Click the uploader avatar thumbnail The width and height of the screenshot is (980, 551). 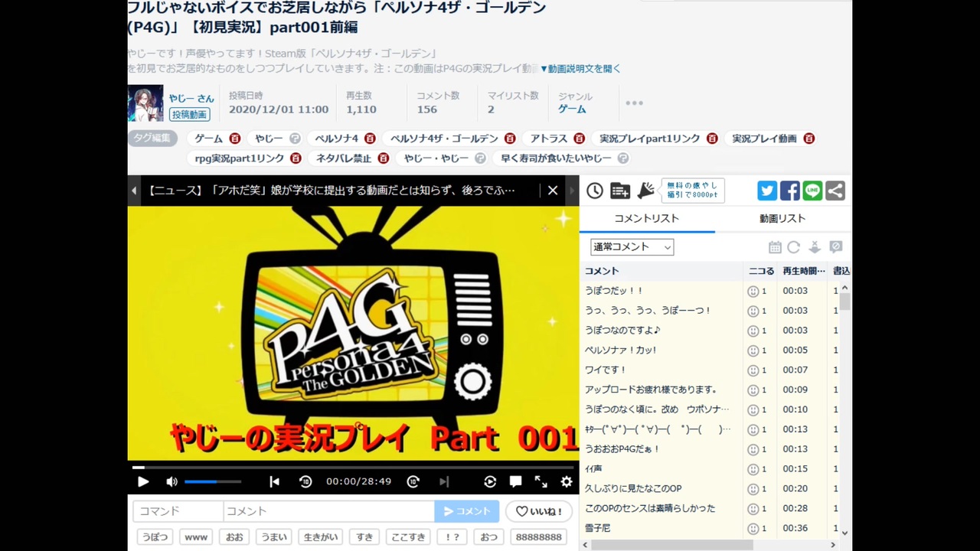click(145, 103)
